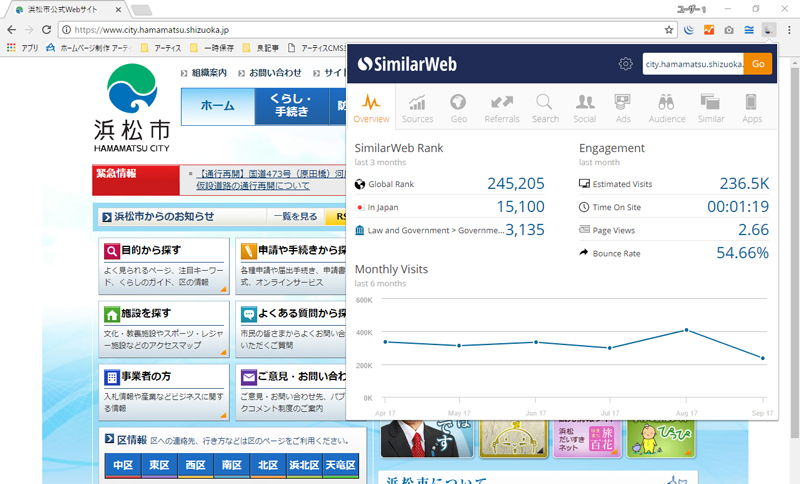800x484 pixels.
Task: Click the browser back arrow
Action: point(12,30)
